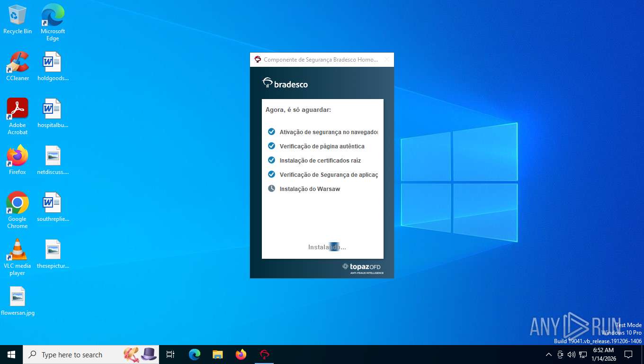
Task: Launch Firefox from the desktop shortcut
Action: pyautogui.click(x=18, y=160)
